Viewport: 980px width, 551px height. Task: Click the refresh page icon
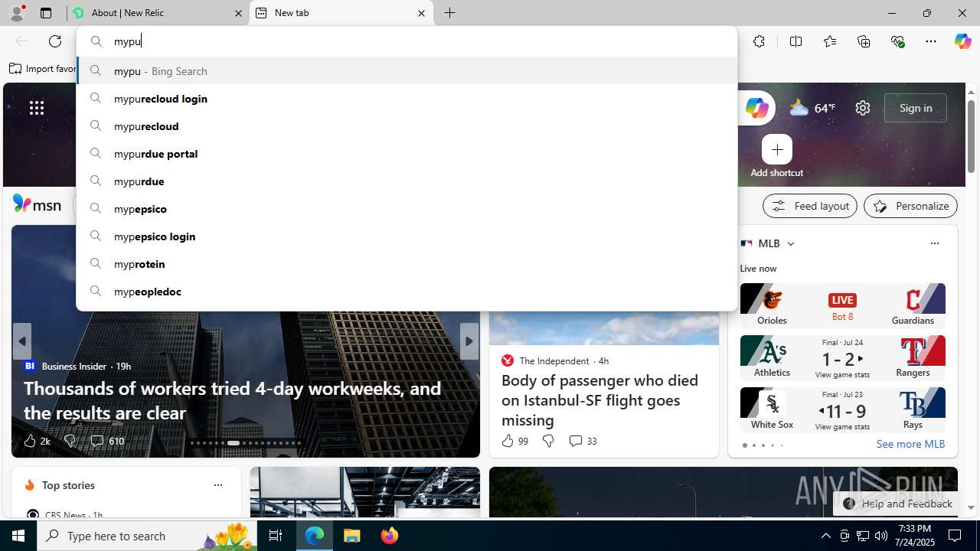(55, 41)
